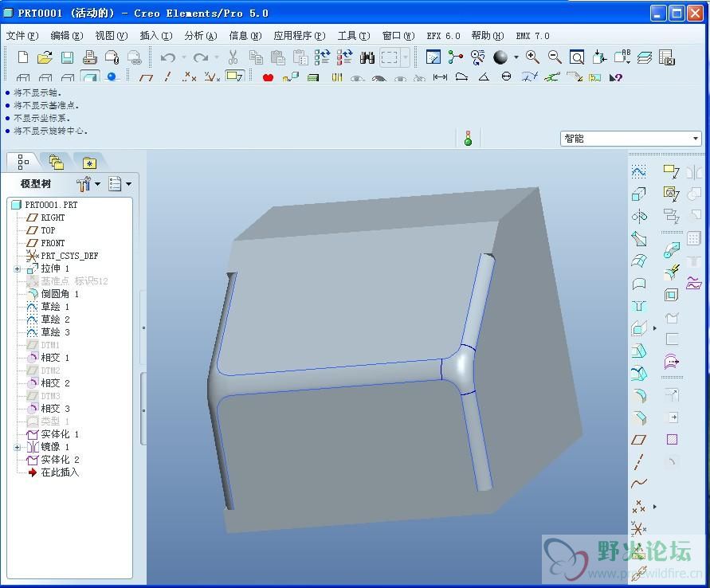Cut the selection using the scissors icon
This screenshot has width=710, height=588.
coord(233,57)
